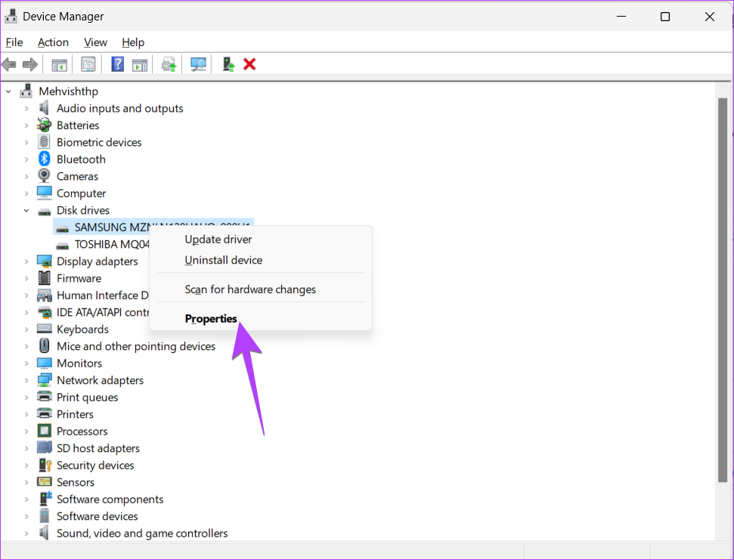Select the IDE ATA/ATAPI controllers item
734x560 pixels.
point(103,312)
